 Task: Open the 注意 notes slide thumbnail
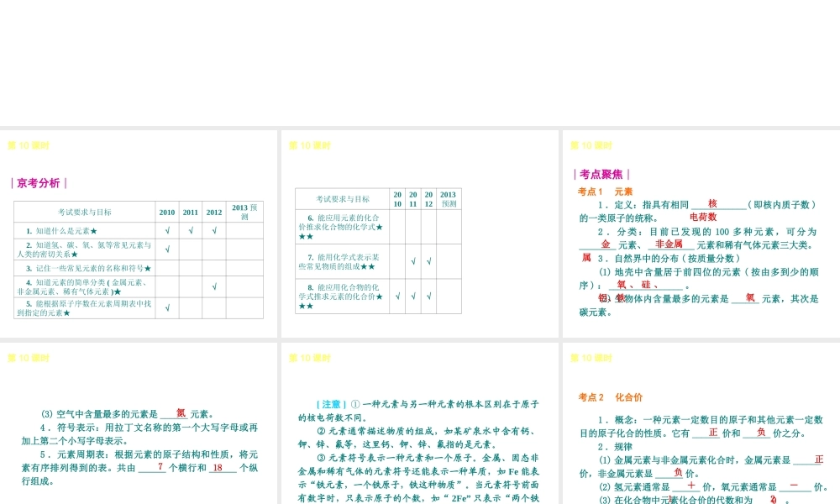pyautogui.click(x=419, y=423)
